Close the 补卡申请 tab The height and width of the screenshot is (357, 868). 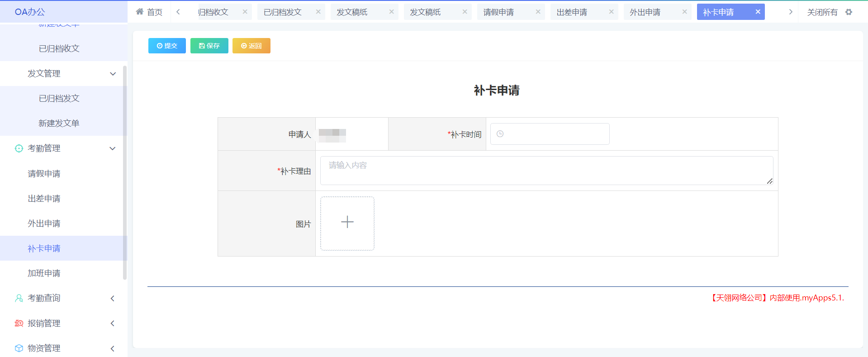pyautogui.click(x=758, y=12)
